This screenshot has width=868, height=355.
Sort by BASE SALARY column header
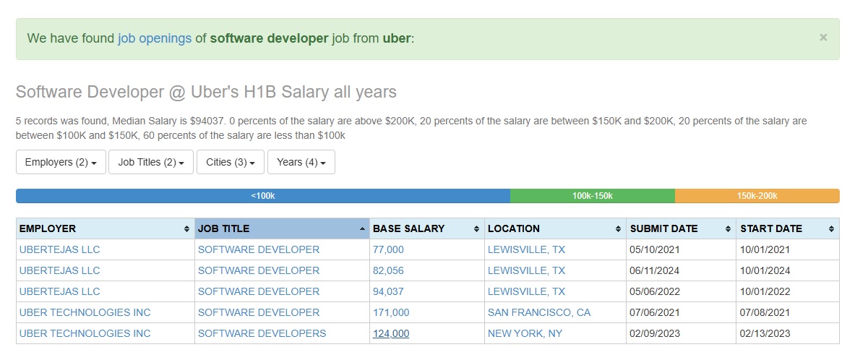tap(426, 228)
